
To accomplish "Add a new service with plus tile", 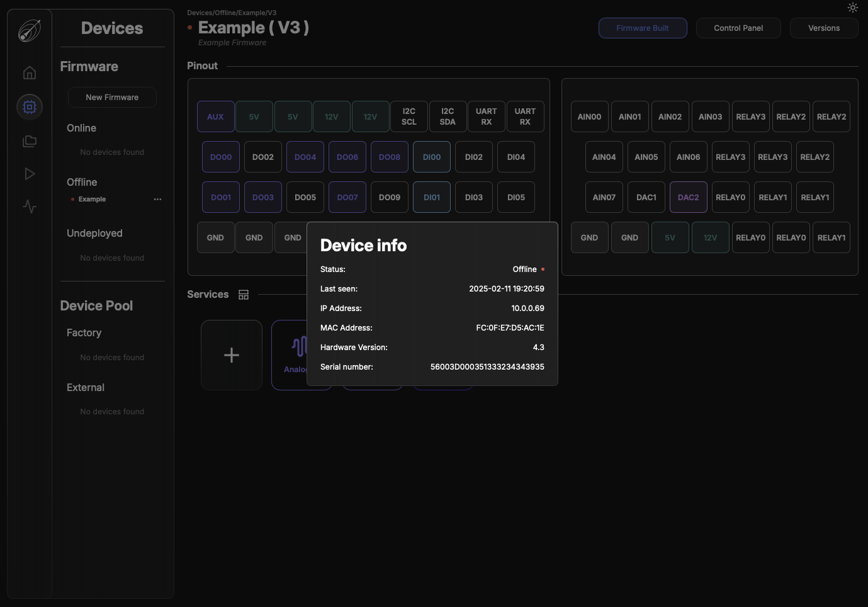I will point(232,355).
